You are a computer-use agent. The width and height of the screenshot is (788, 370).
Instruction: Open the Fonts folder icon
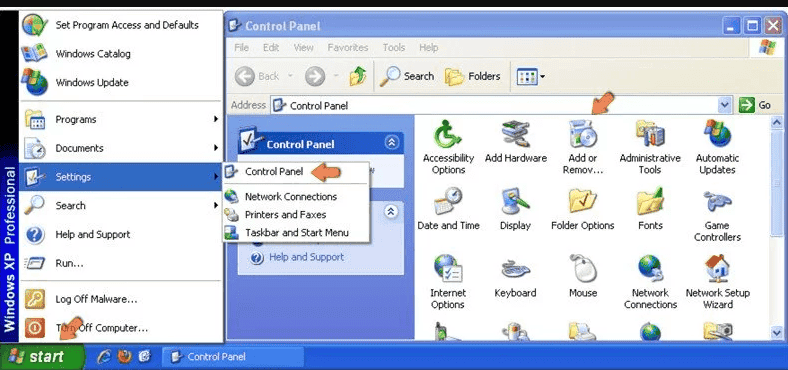point(650,209)
